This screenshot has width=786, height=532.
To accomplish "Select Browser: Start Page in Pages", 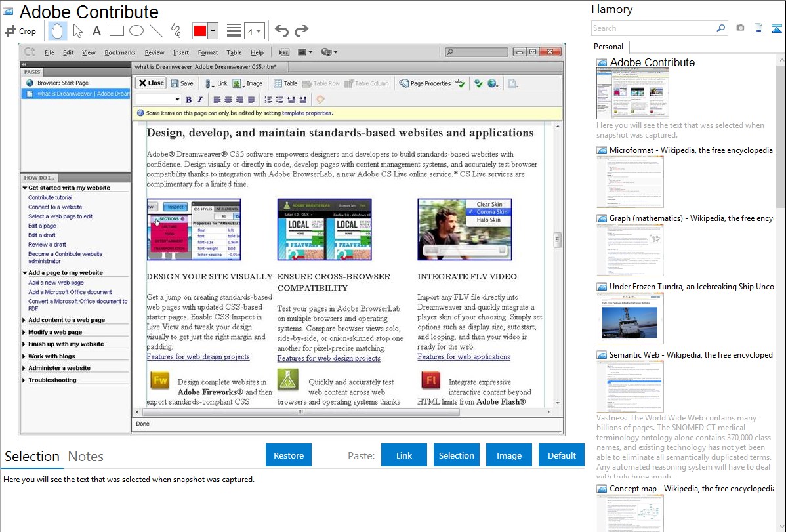I will pos(63,83).
